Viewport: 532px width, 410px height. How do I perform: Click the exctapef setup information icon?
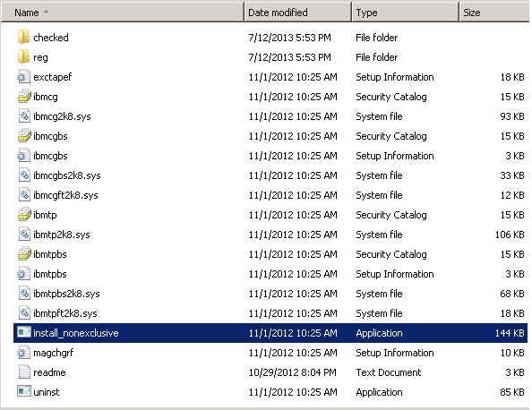[23, 76]
